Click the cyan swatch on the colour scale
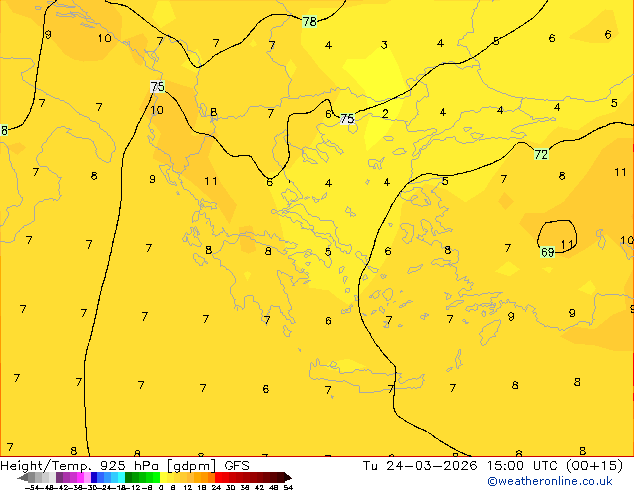 click(121, 477)
